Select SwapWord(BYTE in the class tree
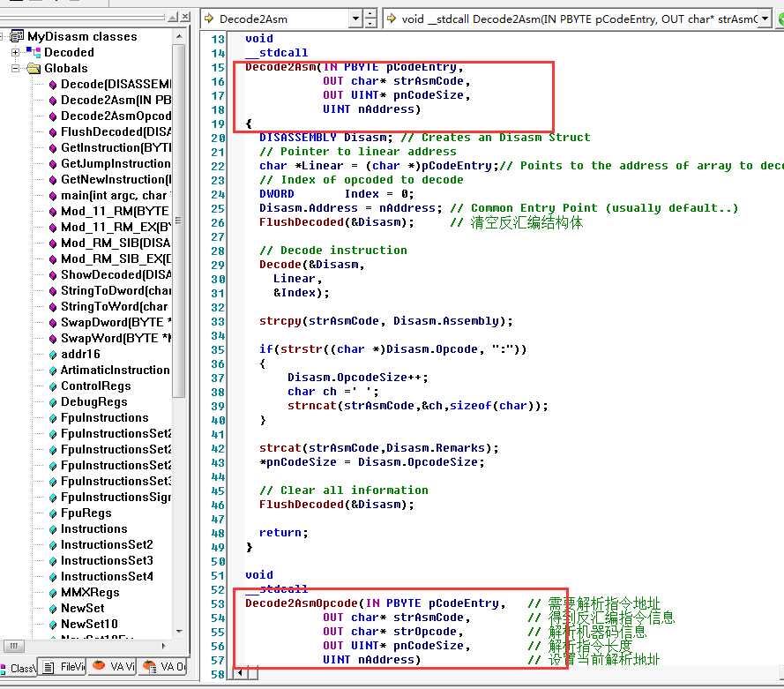Viewport: 784px width, 689px height. click(116, 339)
